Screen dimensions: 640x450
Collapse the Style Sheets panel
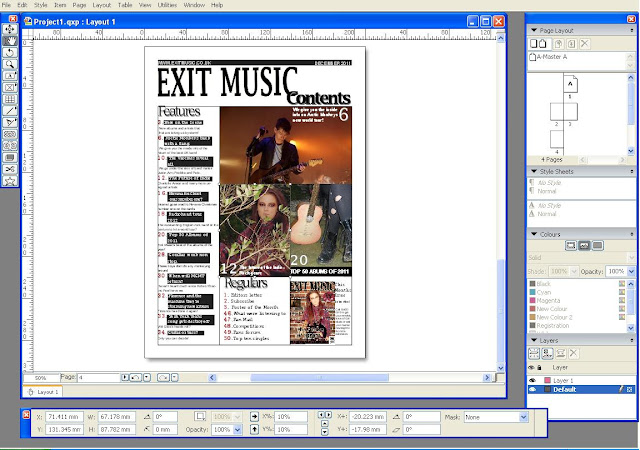tap(534, 171)
